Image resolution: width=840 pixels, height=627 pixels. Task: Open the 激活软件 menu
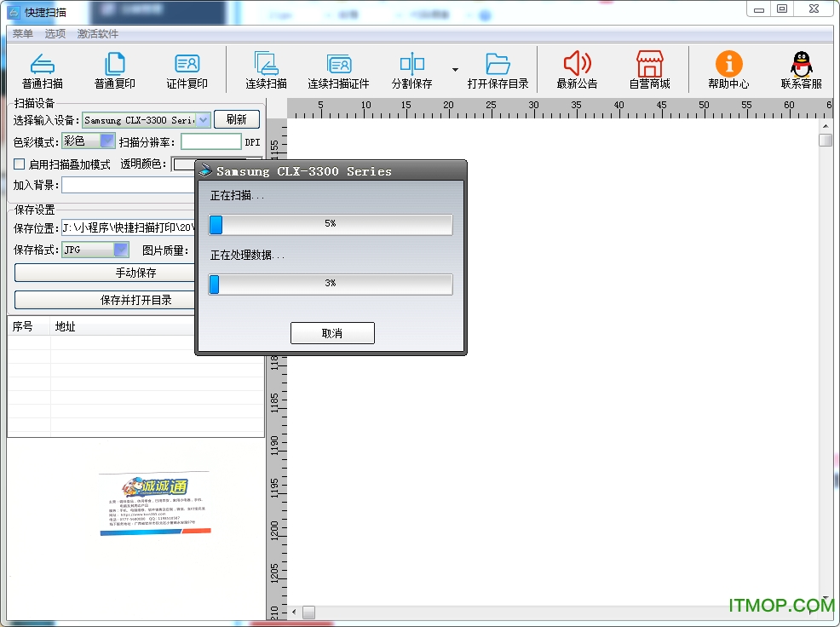pyautogui.click(x=98, y=34)
